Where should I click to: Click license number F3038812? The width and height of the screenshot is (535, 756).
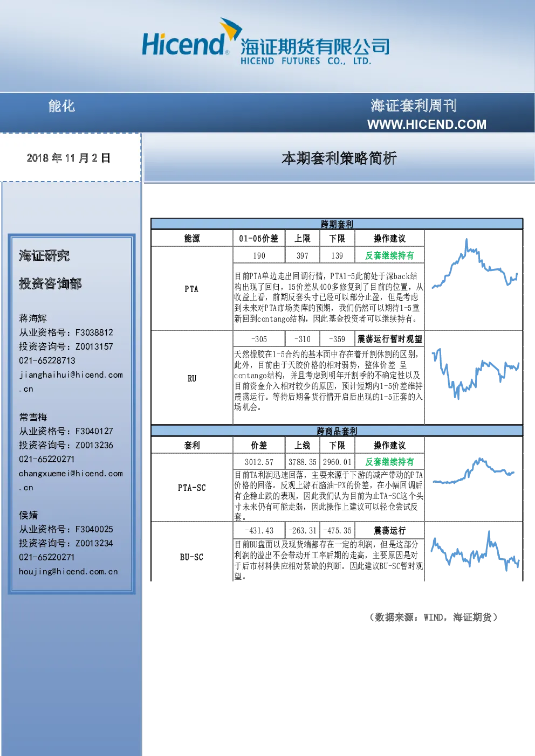pos(94,332)
